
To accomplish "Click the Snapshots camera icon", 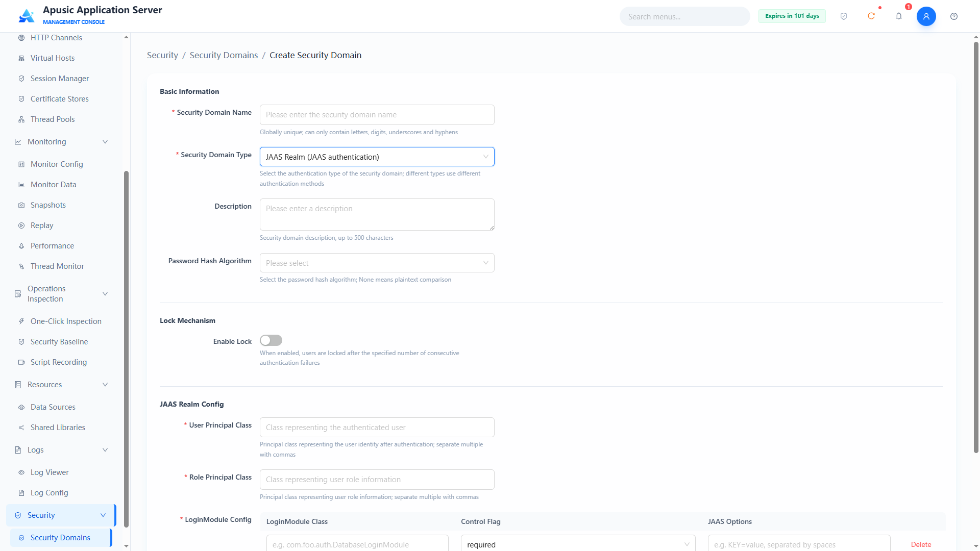I will pos(21,205).
